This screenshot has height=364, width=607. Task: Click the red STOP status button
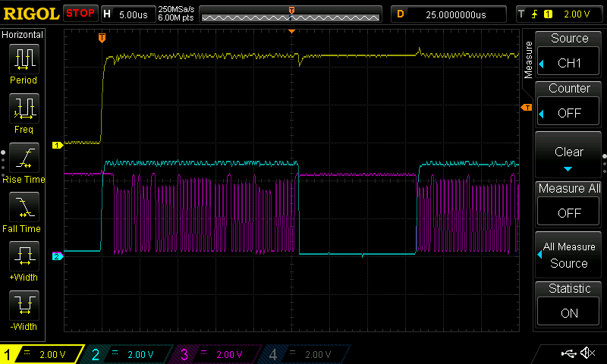tap(80, 14)
